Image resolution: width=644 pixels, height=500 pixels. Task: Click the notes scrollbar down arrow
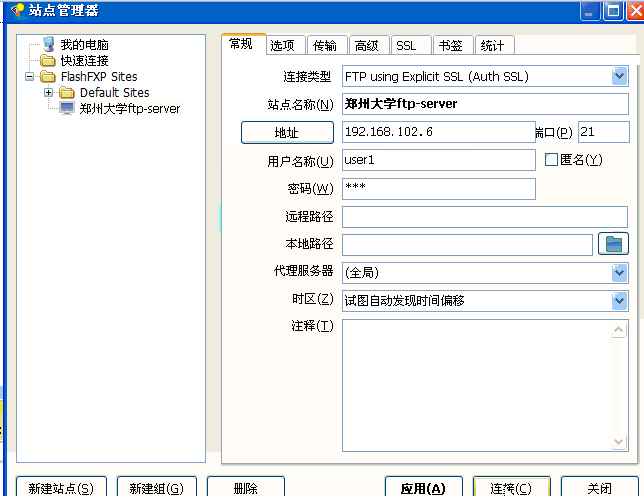tap(619, 442)
